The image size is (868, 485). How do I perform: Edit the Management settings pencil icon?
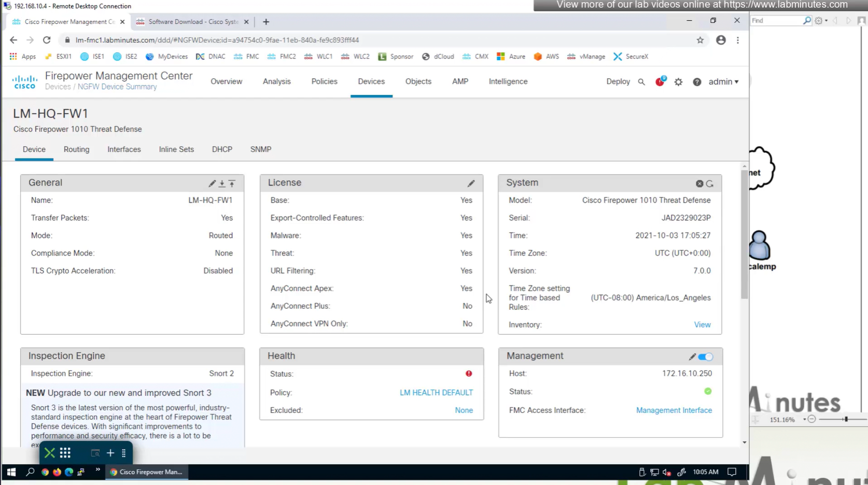tap(692, 356)
